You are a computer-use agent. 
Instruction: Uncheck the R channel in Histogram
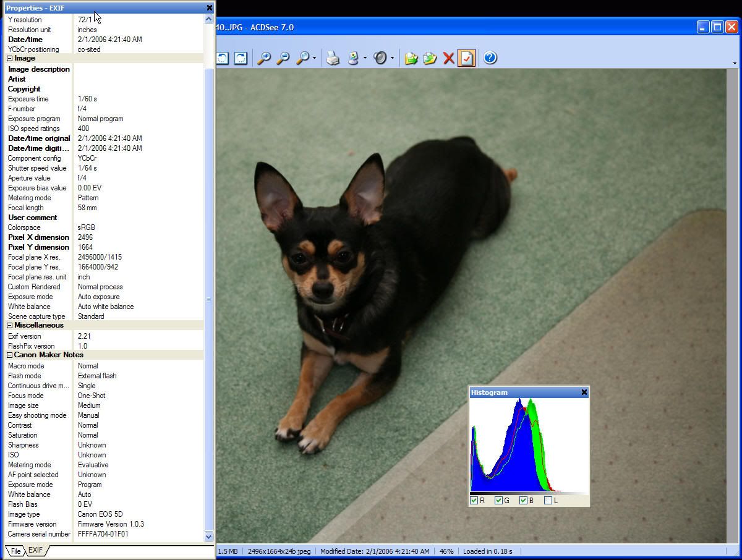[x=474, y=500]
